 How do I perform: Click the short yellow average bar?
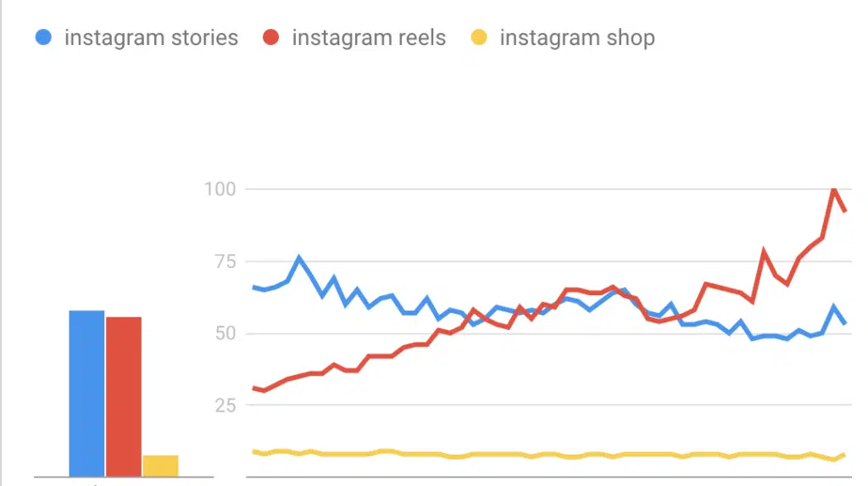pyautogui.click(x=160, y=466)
